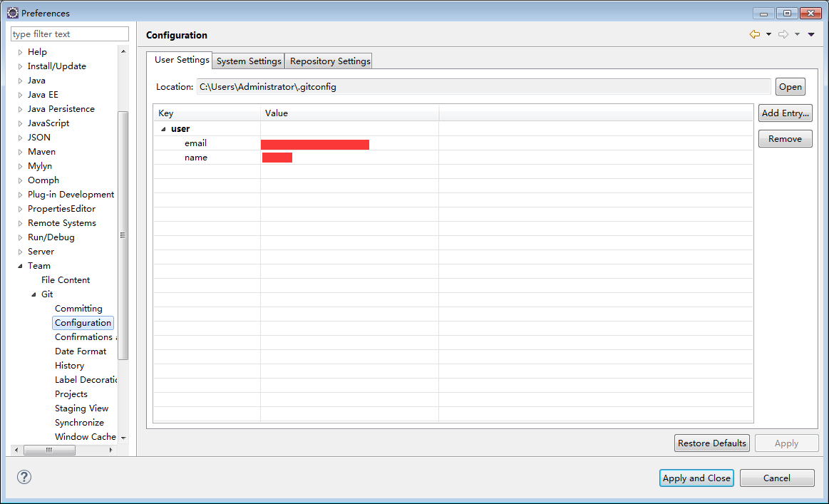Viewport: 829px width, 504px height.
Task: Select Configuration under Git
Action: (83, 323)
